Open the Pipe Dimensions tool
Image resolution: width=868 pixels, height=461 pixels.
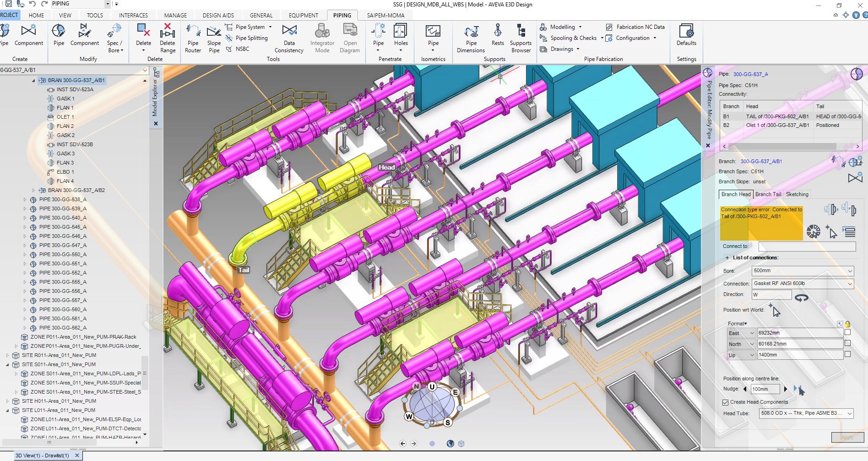(x=471, y=38)
